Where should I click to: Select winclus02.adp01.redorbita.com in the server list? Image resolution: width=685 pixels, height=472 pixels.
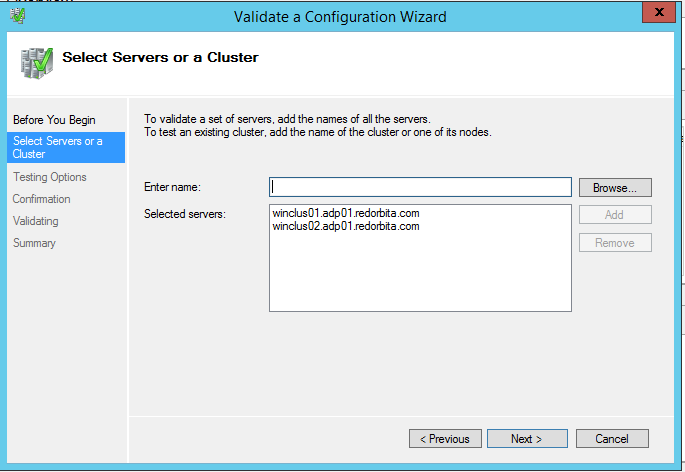pyautogui.click(x=345, y=226)
